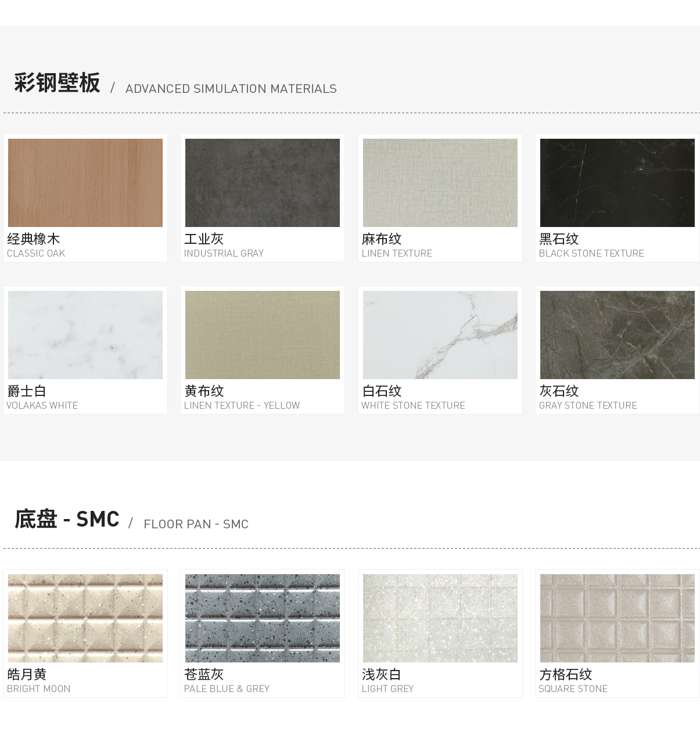Open the Black Stone Texture thumbnail
This screenshot has width=700, height=735.
[618, 183]
